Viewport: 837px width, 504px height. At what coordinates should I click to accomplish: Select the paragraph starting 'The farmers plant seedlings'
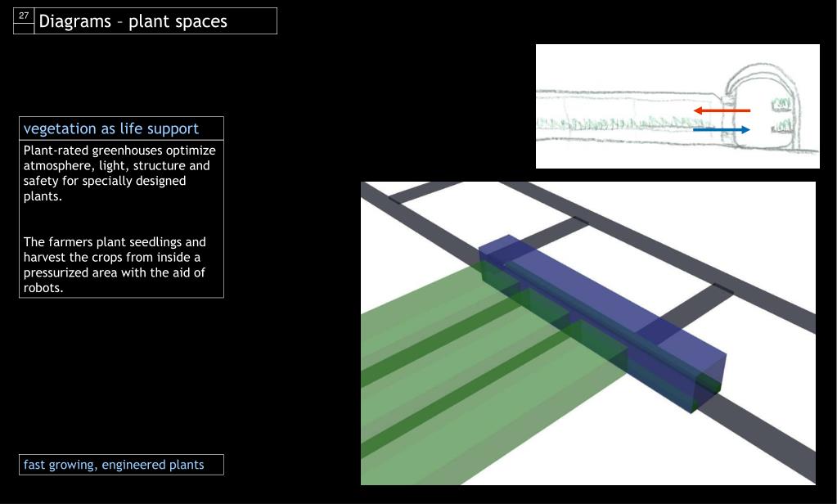point(115,265)
